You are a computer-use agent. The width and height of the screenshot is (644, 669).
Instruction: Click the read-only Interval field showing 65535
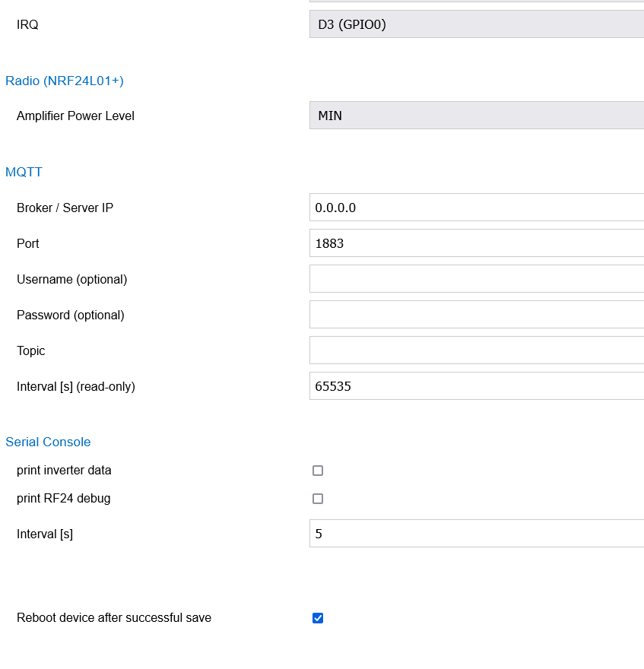tap(476, 386)
